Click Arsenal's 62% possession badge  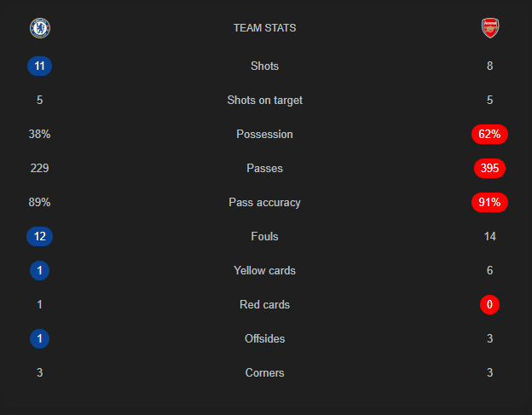point(490,134)
